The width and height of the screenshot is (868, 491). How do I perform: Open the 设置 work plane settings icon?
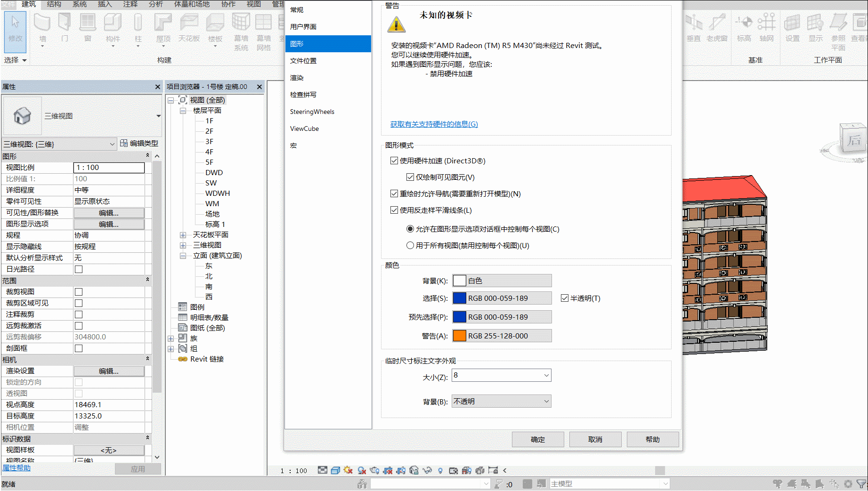tap(793, 23)
